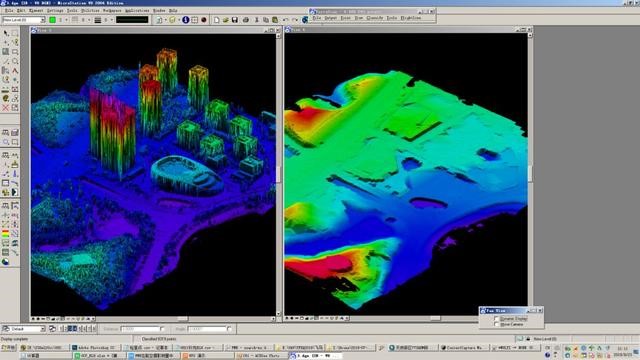Screen dimensions: 640x360
Task: Select the Delete Element red X tool
Action: click(x=6, y=108)
